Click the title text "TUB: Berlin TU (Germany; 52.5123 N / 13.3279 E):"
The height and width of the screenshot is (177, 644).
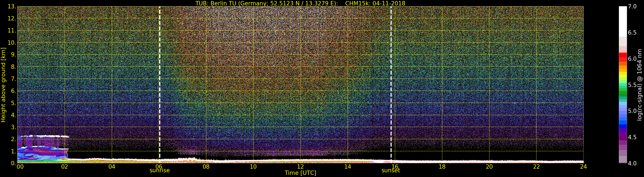(x=267, y=3)
